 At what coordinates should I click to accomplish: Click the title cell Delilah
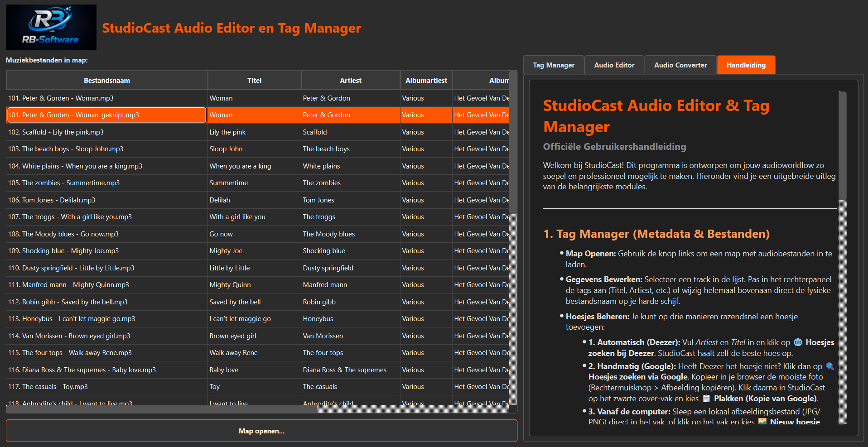pyautogui.click(x=255, y=200)
